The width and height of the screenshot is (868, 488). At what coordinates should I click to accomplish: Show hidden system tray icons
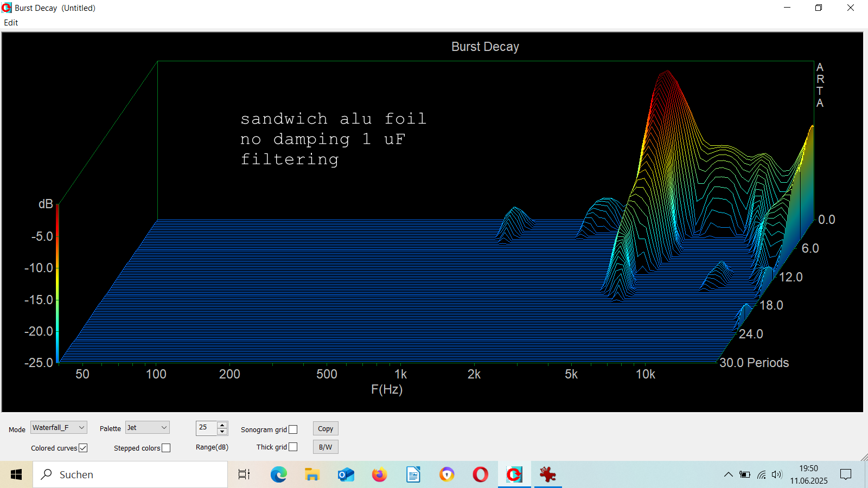click(x=728, y=474)
